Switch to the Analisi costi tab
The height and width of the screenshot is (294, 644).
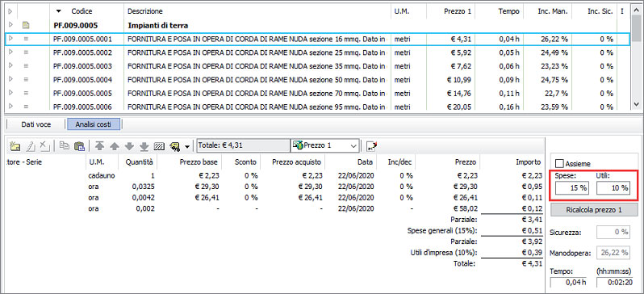pyautogui.click(x=94, y=124)
